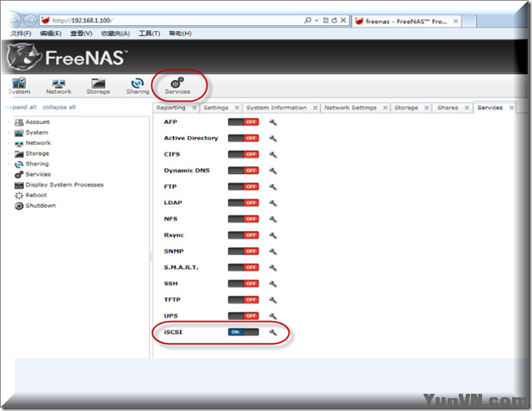Viewport: 532px width, 411px height.
Task: Expand the Network tree node
Action: pos(9,143)
